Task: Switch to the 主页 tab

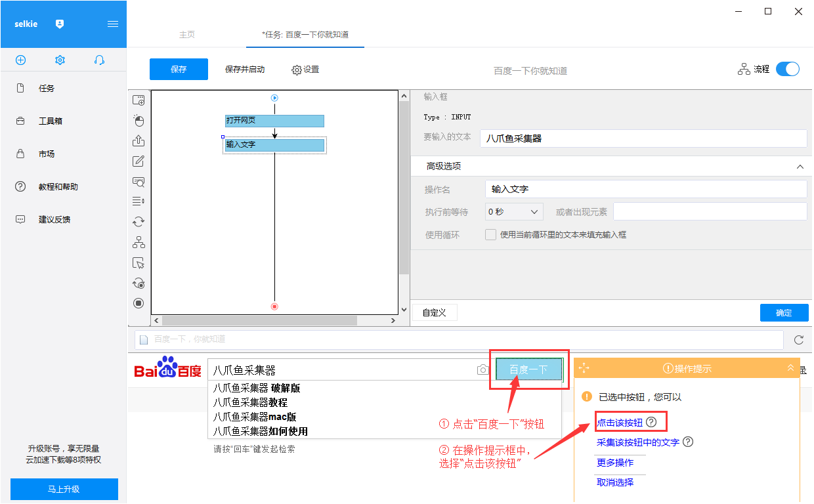Action: click(x=187, y=35)
